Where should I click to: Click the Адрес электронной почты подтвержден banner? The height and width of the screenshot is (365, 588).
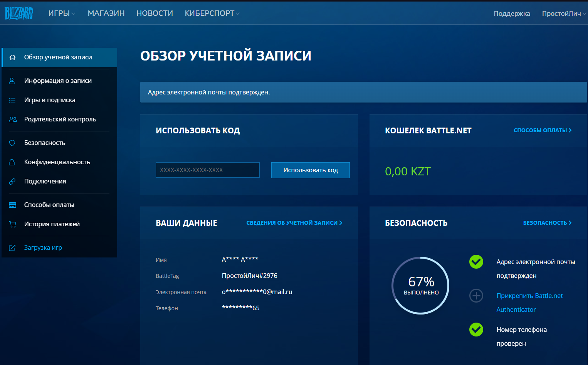(364, 92)
